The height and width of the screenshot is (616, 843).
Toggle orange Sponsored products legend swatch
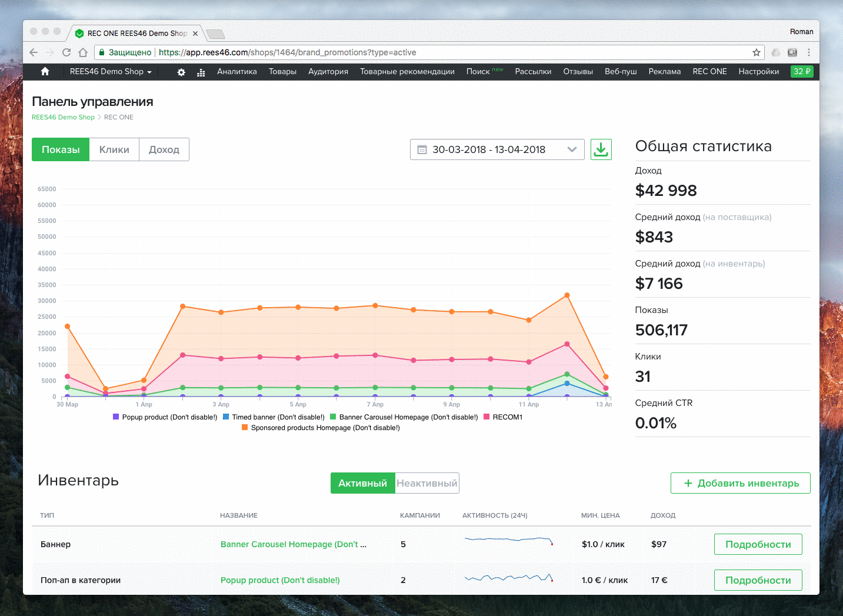pyautogui.click(x=245, y=428)
